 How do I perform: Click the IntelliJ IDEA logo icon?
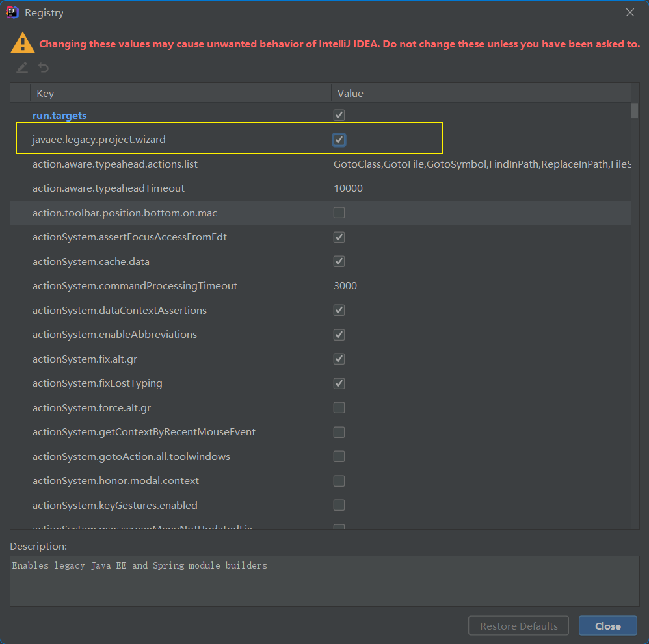tap(12, 12)
